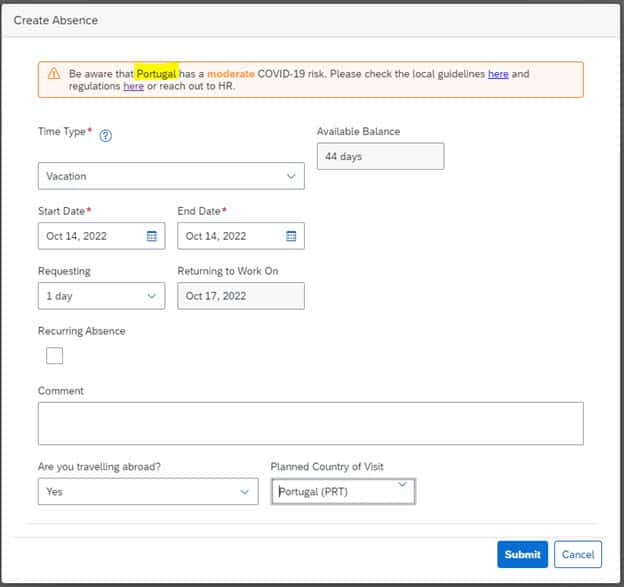Click the Planned Country of Visit label
The image size is (624, 587).
click(x=327, y=466)
